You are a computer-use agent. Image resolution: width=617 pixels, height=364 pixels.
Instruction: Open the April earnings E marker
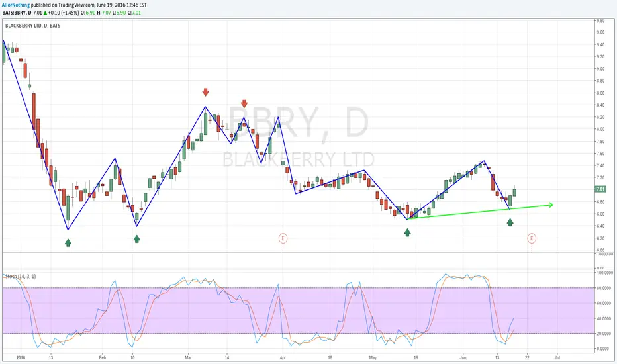(283, 238)
